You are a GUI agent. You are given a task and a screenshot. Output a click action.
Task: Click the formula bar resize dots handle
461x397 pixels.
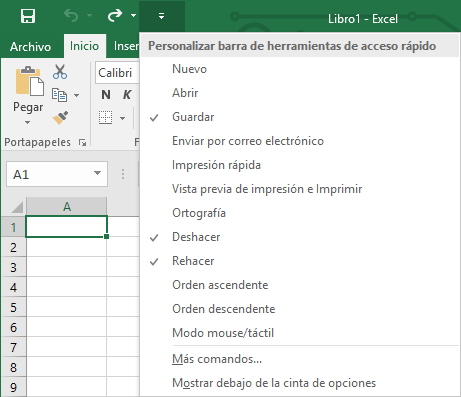click(x=123, y=174)
